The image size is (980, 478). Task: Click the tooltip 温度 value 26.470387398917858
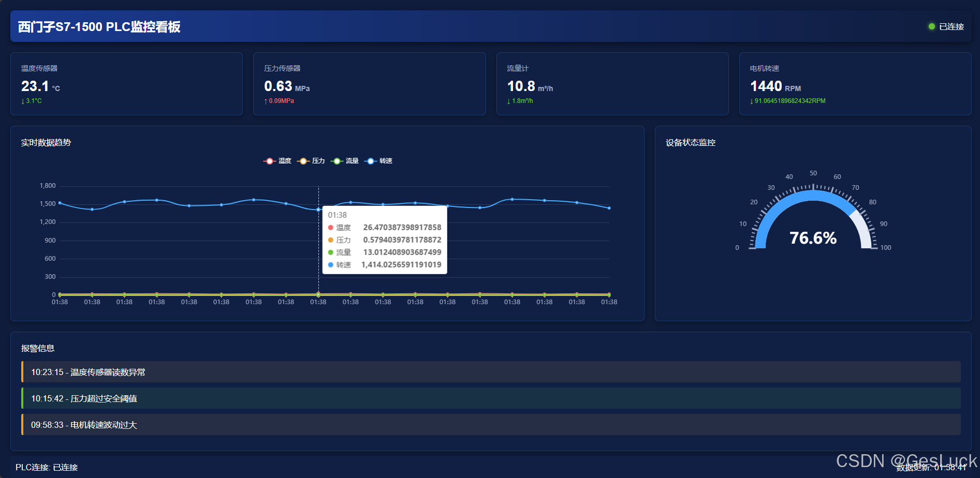click(402, 228)
